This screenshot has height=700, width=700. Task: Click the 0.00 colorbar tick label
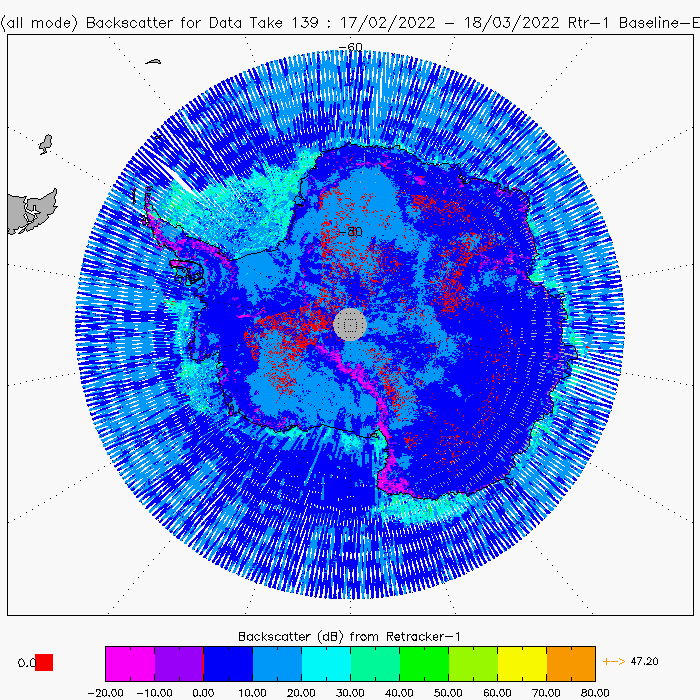click(x=203, y=693)
